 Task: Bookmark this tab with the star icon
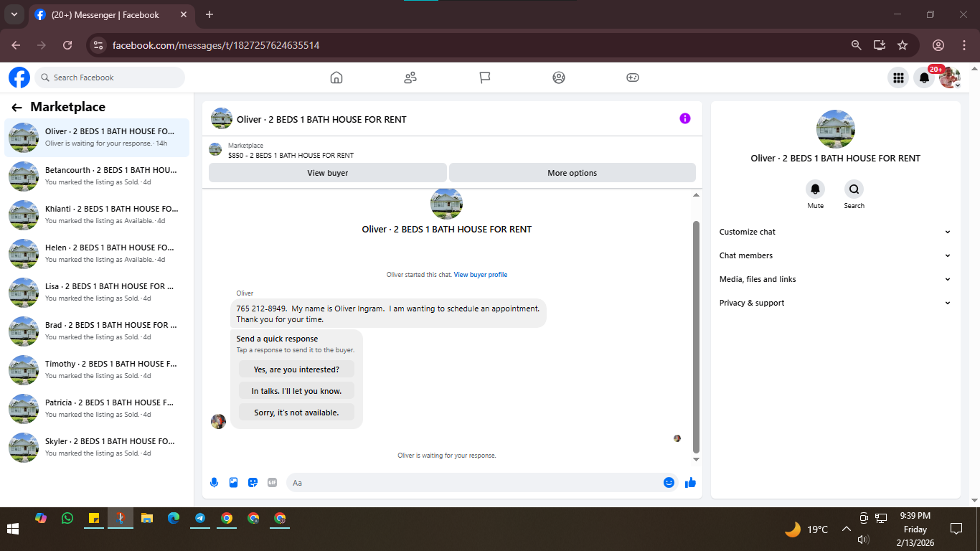(903, 45)
